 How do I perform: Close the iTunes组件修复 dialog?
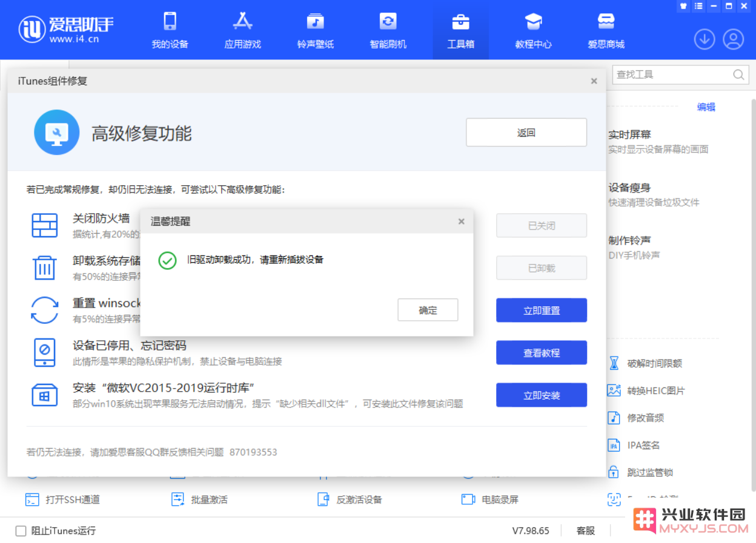pyautogui.click(x=594, y=81)
